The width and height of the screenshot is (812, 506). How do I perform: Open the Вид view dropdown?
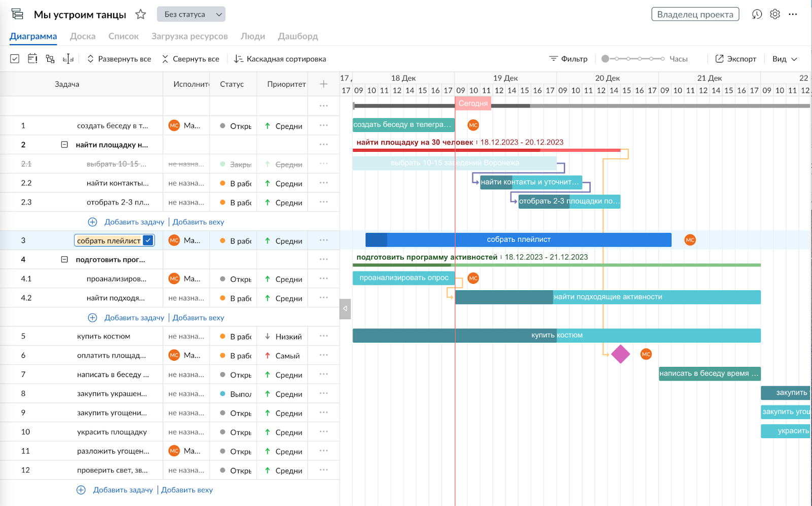785,59
